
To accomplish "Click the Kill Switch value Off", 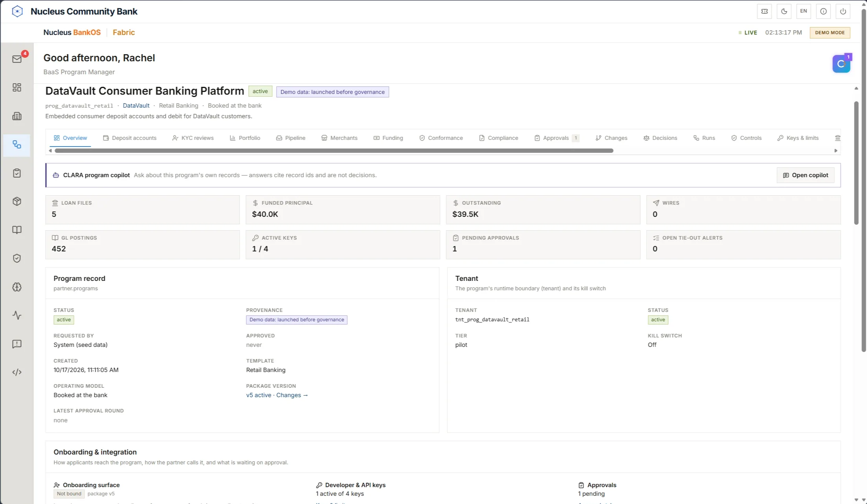I will pyautogui.click(x=652, y=345).
